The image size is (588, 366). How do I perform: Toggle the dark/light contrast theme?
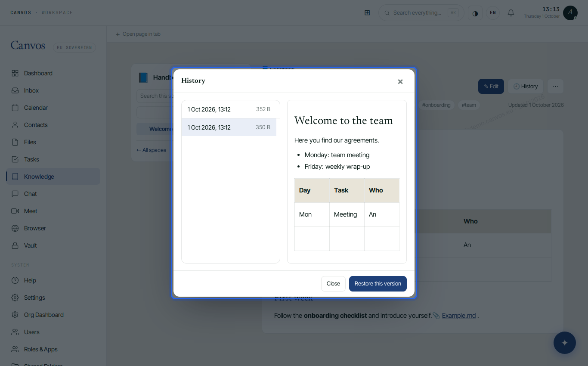pyautogui.click(x=475, y=13)
